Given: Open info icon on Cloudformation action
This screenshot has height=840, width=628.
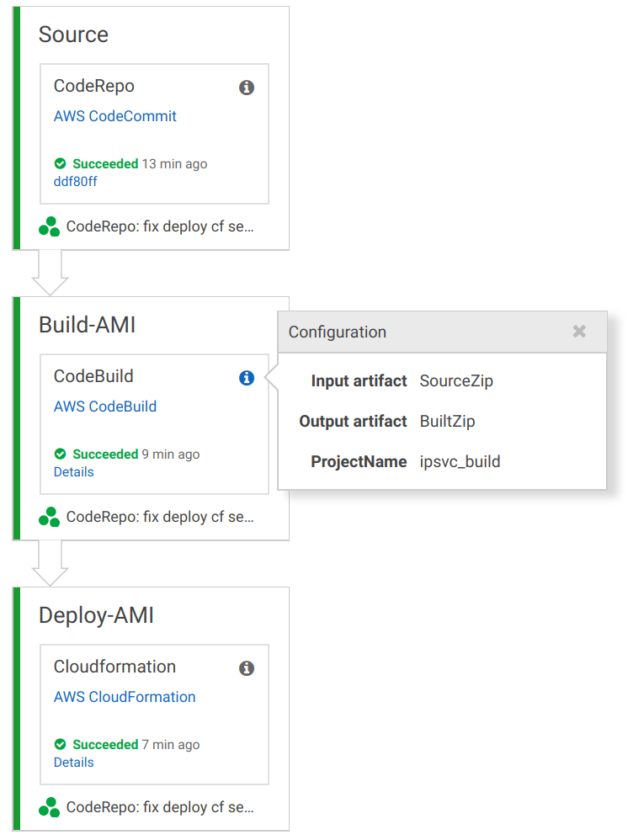Looking at the screenshot, I should coord(247,668).
